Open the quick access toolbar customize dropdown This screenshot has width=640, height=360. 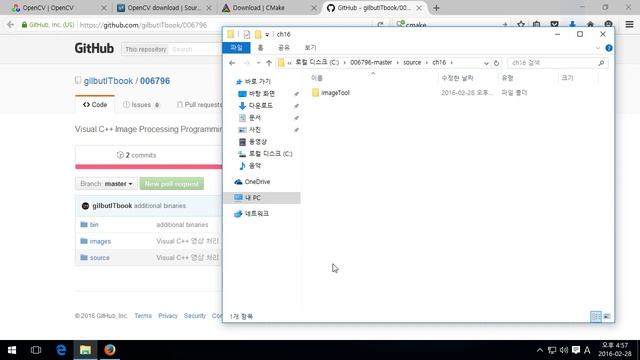[267, 35]
